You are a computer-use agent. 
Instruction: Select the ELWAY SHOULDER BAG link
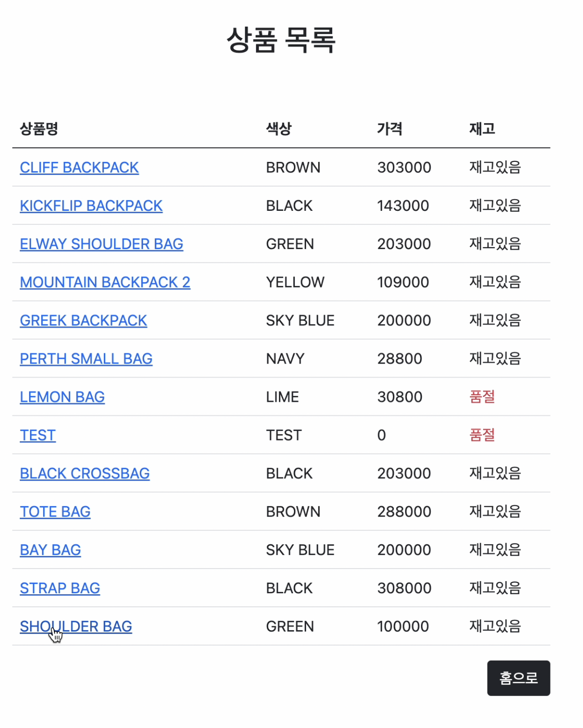[x=101, y=244]
